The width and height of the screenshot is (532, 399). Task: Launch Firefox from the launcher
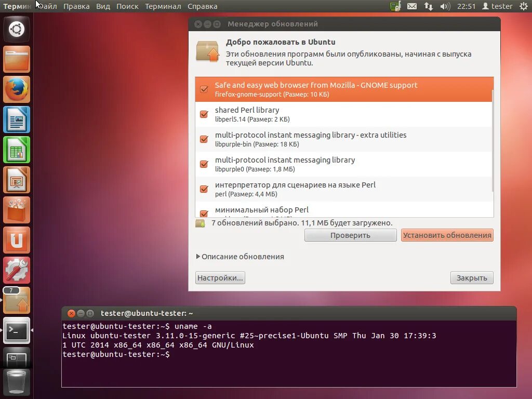(17, 89)
